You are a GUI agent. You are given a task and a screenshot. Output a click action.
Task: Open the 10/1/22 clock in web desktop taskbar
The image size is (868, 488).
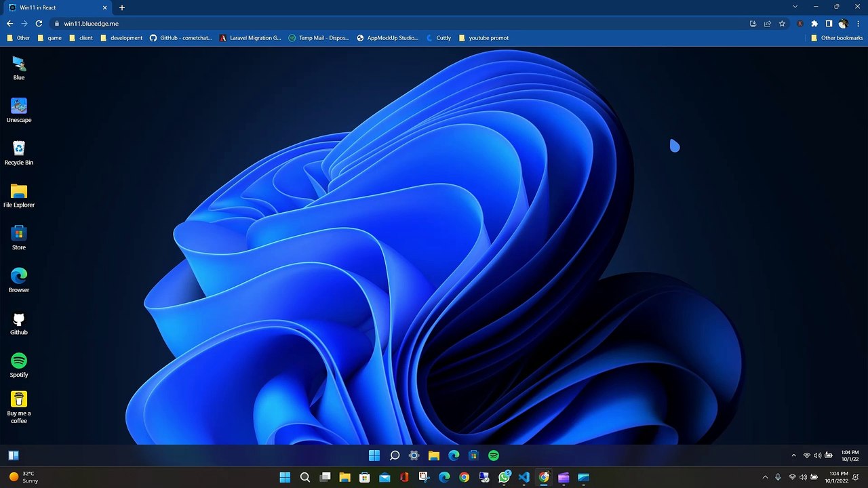tap(850, 455)
